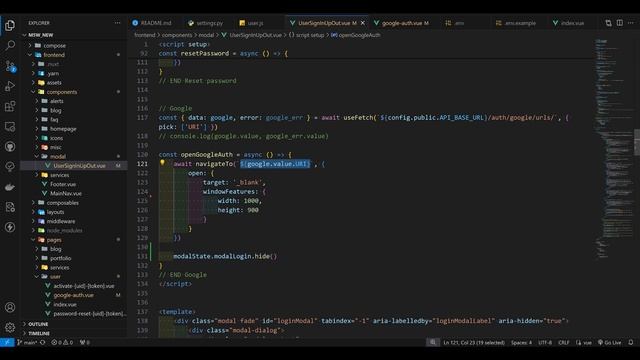The image size is (640, 360).
Task: Open Explorer Views and More Actions ellipsis
Action: coord(118,23)
